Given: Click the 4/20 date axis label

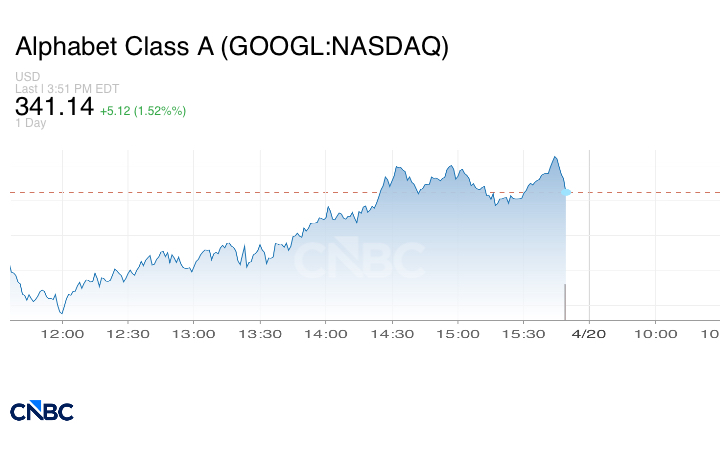Looking at the screenshot, I should click(x=589, y=333).
